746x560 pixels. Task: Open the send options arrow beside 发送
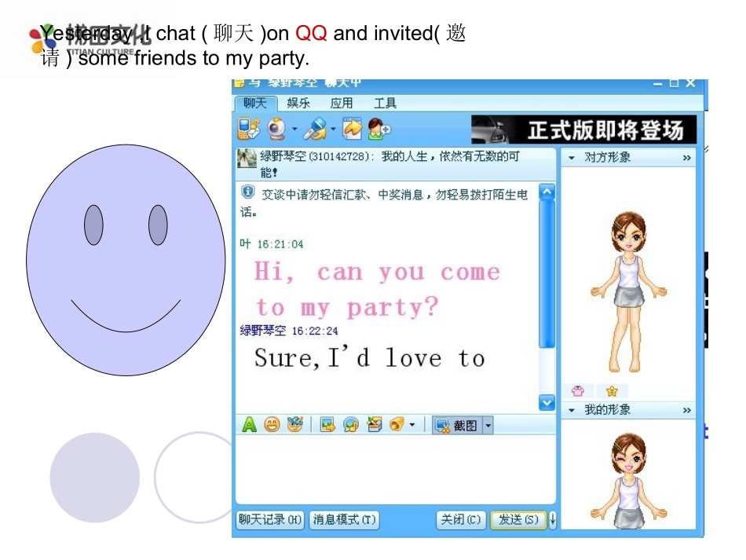coord(552,520)
